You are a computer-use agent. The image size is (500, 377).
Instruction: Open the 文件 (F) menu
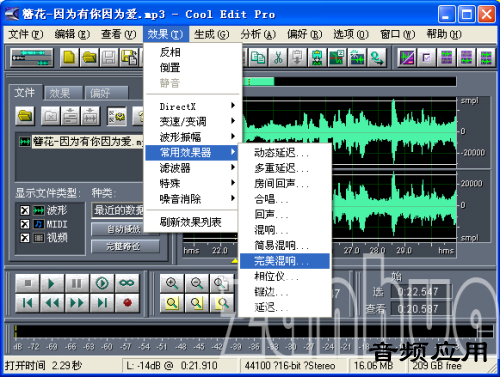25,34
